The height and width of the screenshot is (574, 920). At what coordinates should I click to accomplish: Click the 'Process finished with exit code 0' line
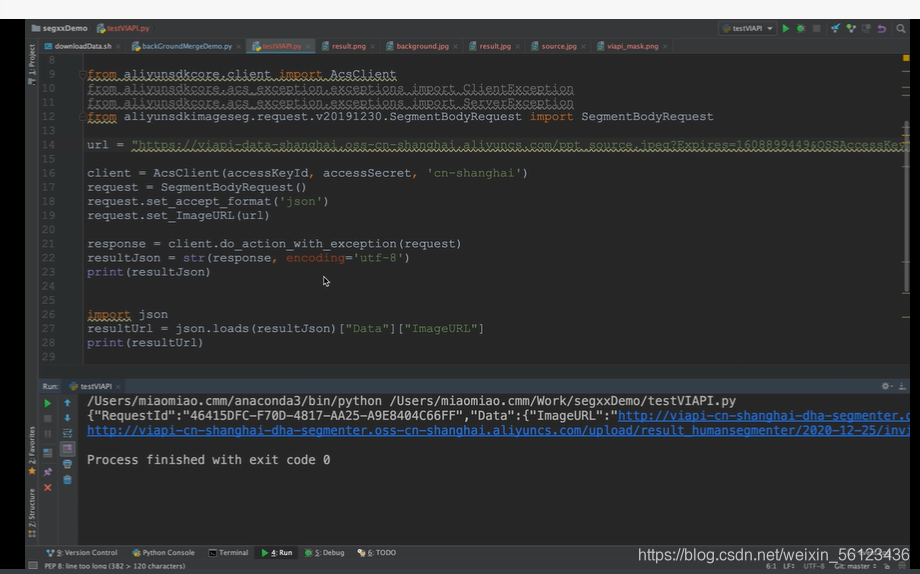pyautogui.click(x=208, y=460)
